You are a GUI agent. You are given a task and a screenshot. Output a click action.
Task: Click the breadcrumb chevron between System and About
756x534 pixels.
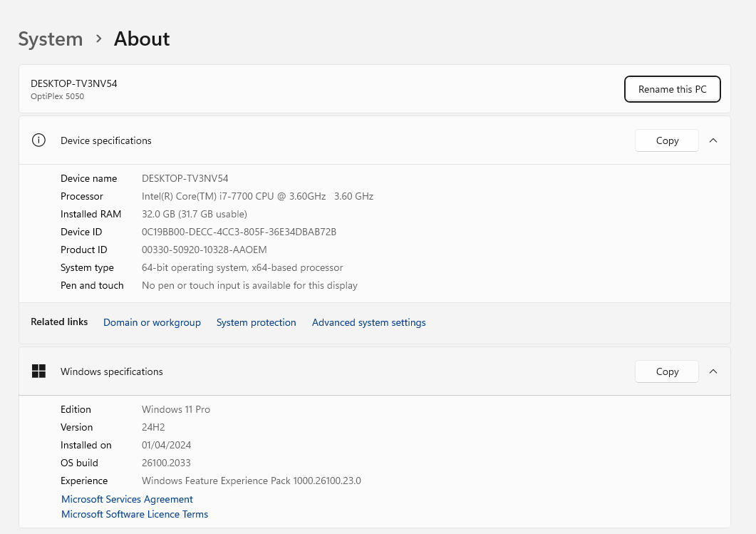99,38
